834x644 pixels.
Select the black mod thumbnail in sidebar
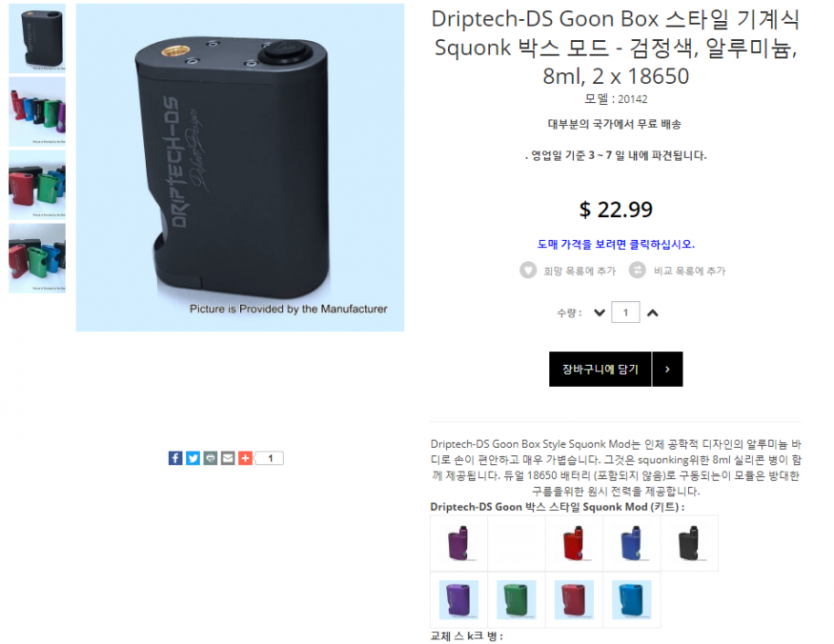[x=37, y=38]
